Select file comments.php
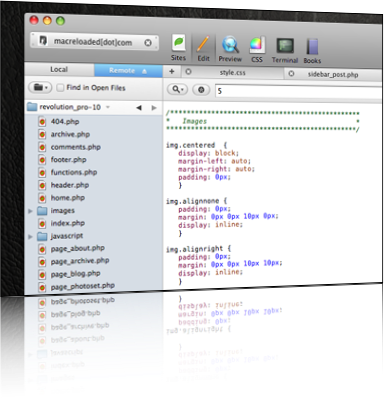 [x=75, y=147]
